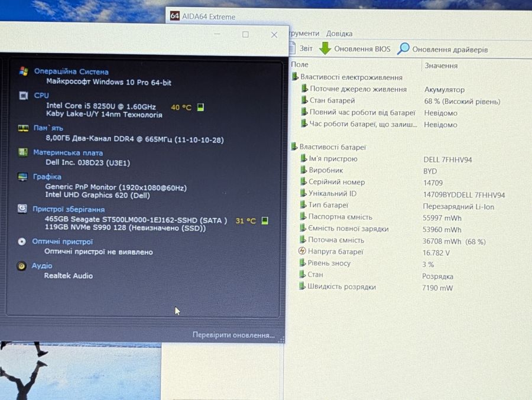Click the value 55997 mWh

[442, 218]
